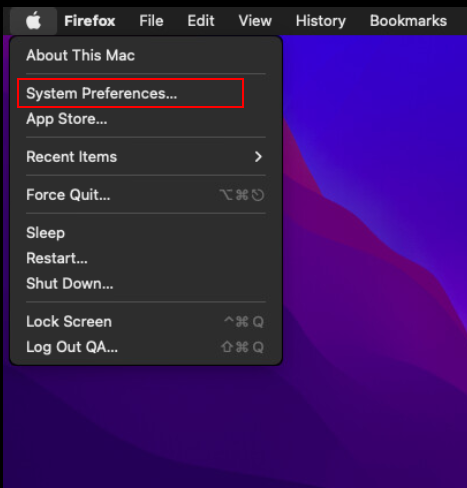
Task: Choose Force Quit option
Action: pyautogui.click(x=68, y=195)
